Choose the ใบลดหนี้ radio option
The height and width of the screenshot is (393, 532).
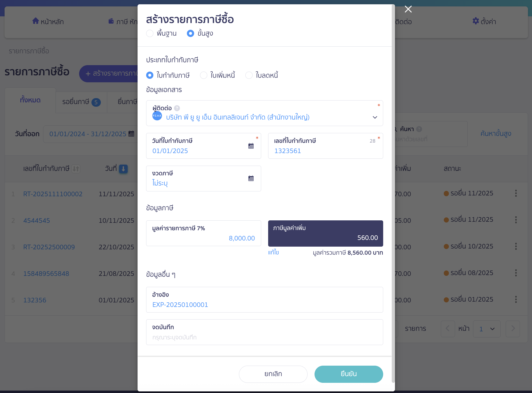[249, 75]
